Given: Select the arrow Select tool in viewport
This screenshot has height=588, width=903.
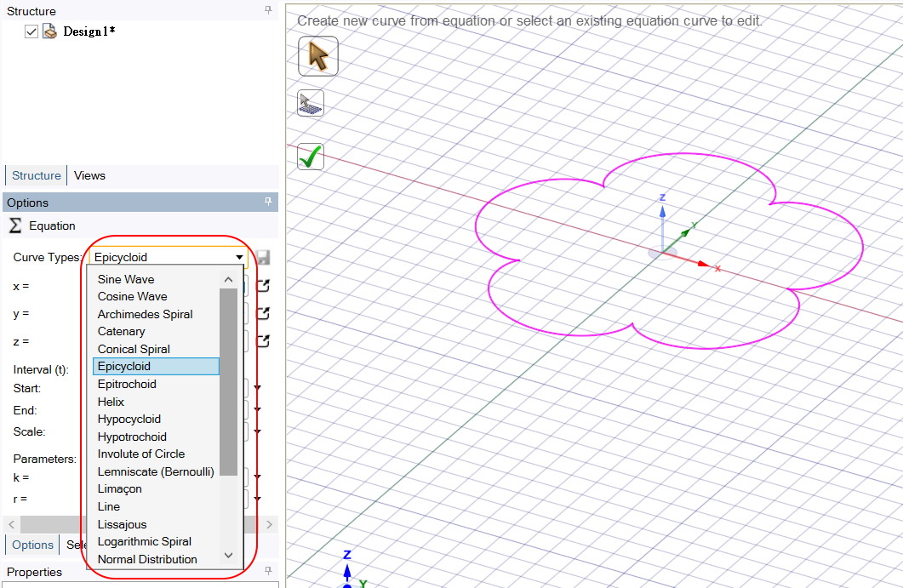Looking at the screenshot, I should (318, 56).
